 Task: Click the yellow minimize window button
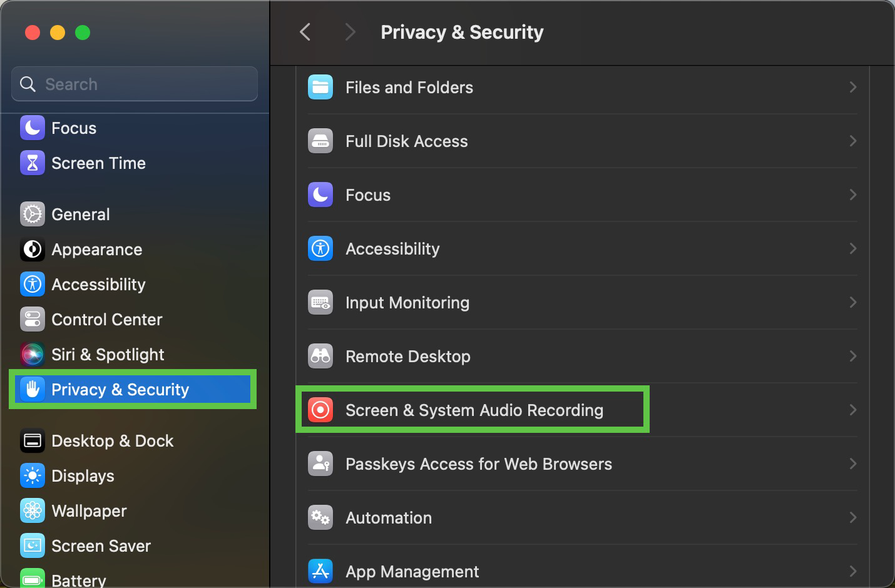(58, 33)
